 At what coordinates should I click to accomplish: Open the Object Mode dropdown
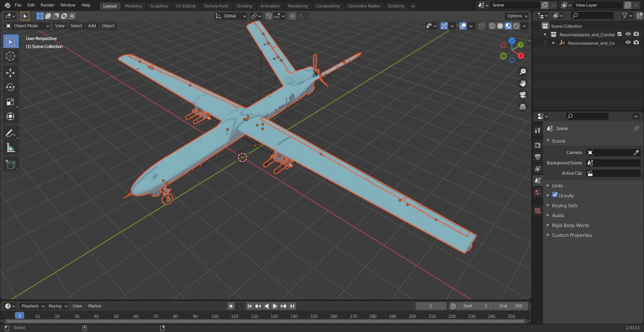[x=27, y=26]
